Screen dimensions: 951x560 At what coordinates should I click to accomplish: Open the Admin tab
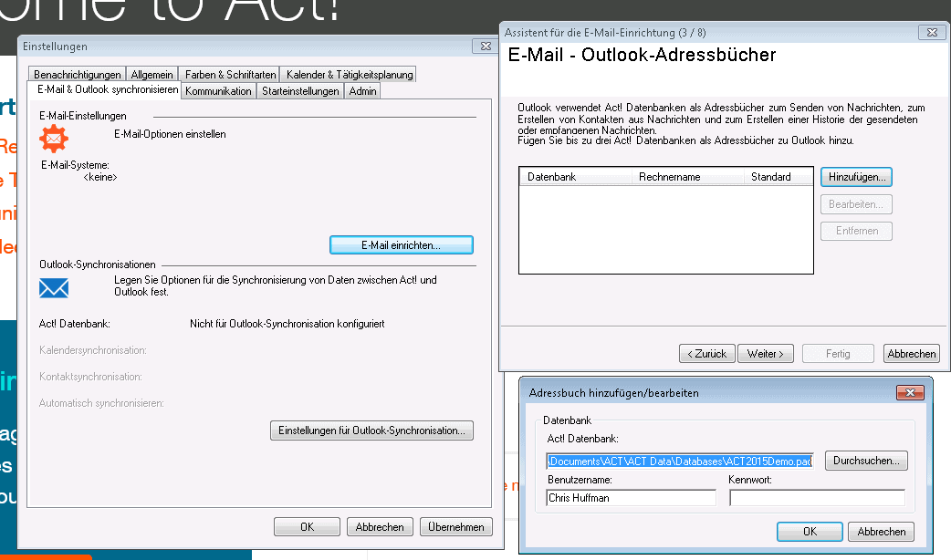(362, 91)
